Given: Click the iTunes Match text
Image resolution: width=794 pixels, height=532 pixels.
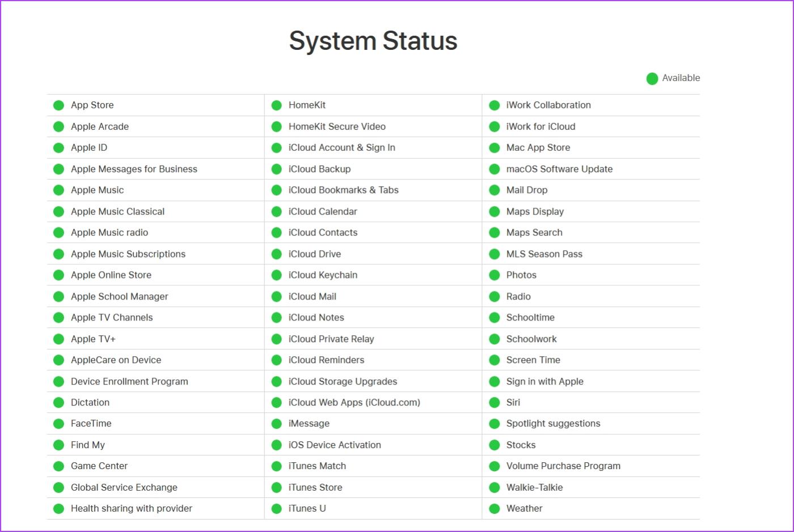Looking at the screenshot, I should click(x=317, y=466).
